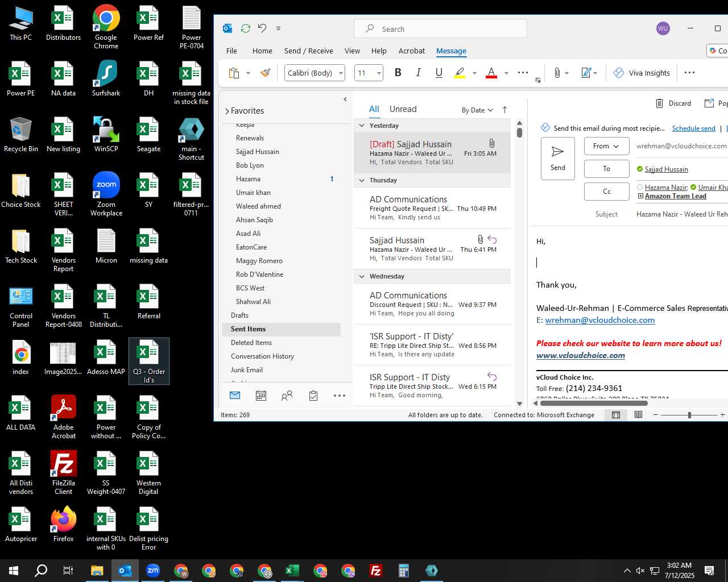Switch to Reading view icon in status bar
Screen dimensions: 728x582
point(639,415)
